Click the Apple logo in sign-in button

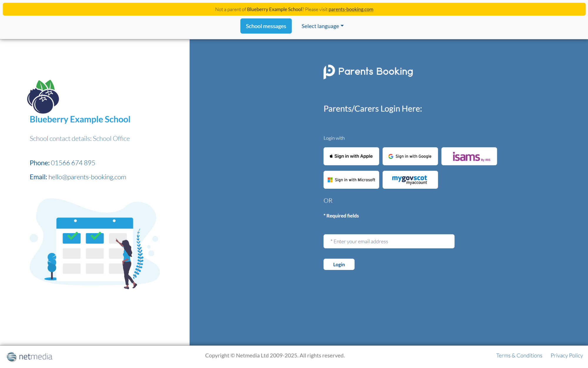tap(331, 156)
